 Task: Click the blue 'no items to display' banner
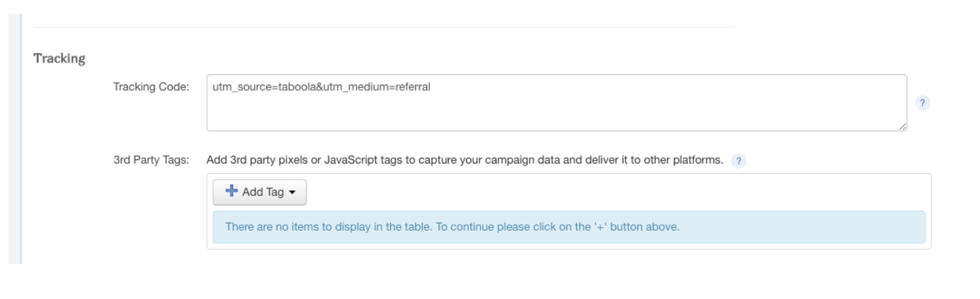point(568,227)
